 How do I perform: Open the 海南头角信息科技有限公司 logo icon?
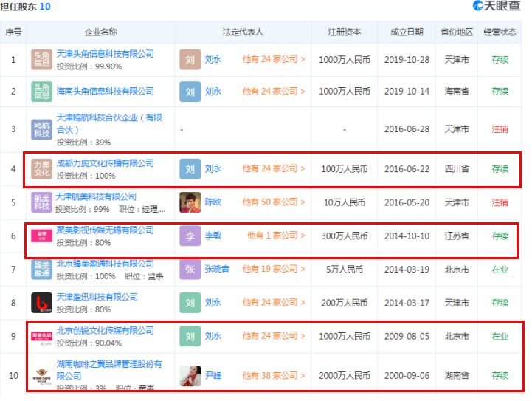click(42, 92)
